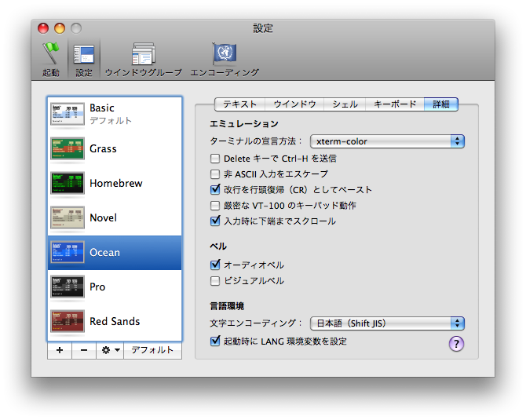Open the エンコーディング toolbar icon

point(225,59)
